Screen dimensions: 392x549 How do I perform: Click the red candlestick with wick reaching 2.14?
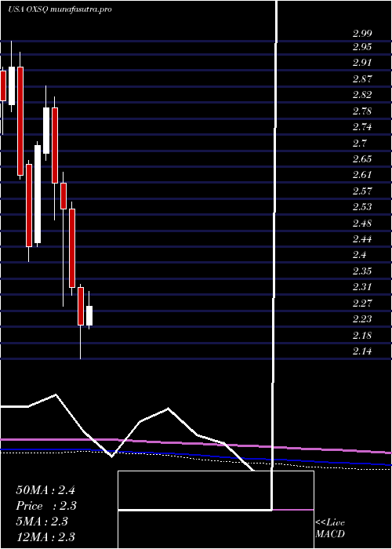(x=81, y=307)
